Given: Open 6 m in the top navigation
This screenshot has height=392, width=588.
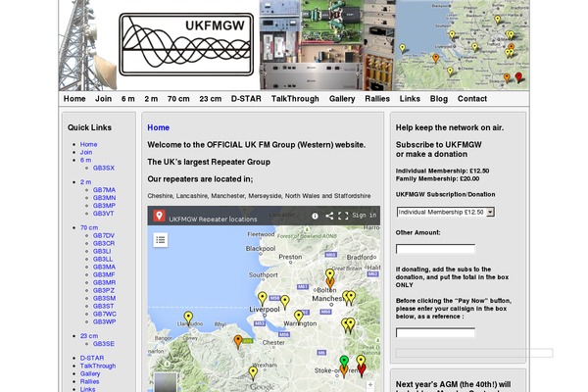Looking at the screenshot, I should [x=127, y=99].
